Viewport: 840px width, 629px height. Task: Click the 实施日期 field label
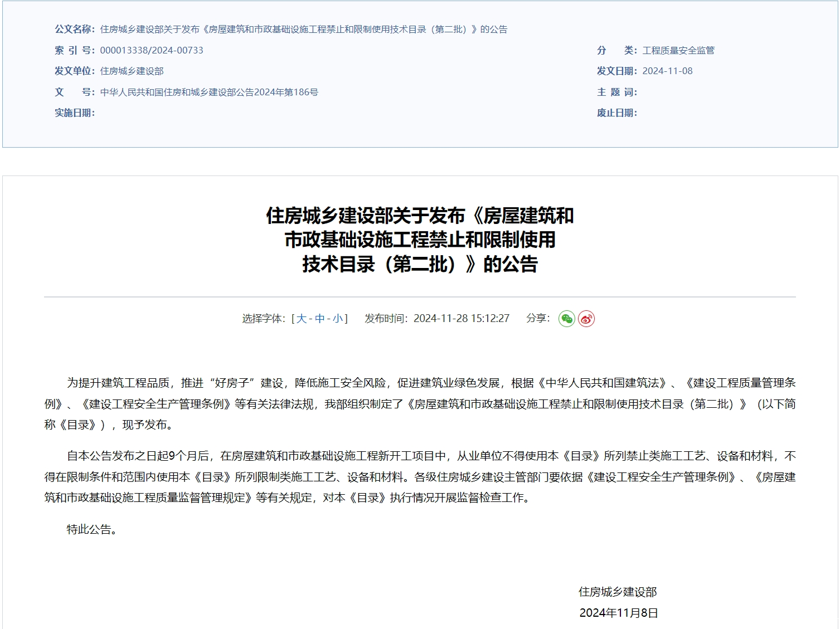[x=75, y=113]
